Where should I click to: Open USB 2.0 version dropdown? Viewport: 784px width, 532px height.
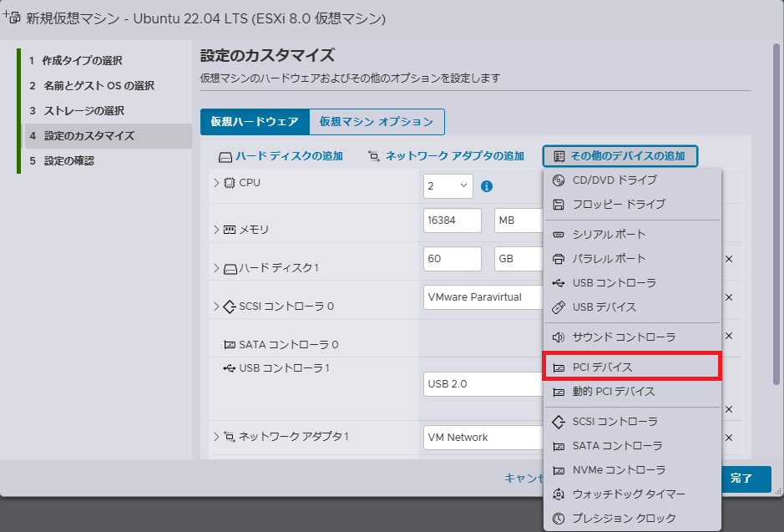(x=483, y=384)
